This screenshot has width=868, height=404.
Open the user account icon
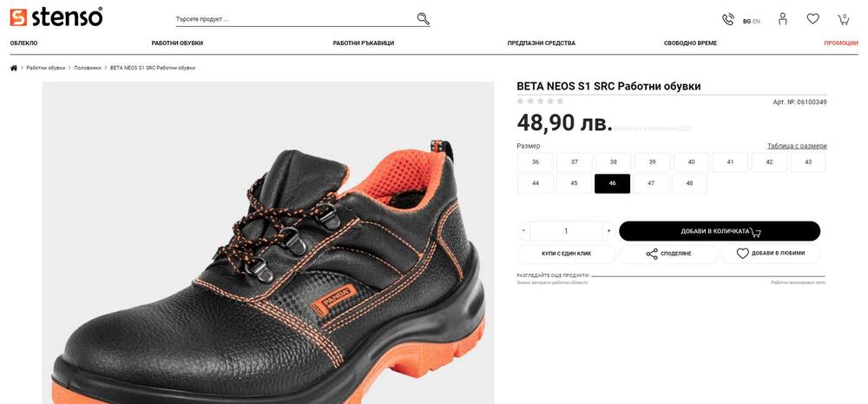pyautogui.click(x=783, y=18)
